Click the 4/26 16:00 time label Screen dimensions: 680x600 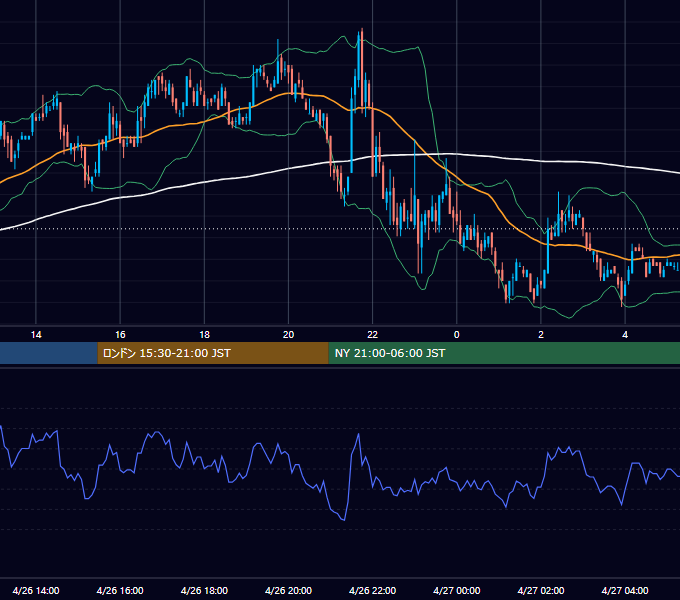coord(120,590)
